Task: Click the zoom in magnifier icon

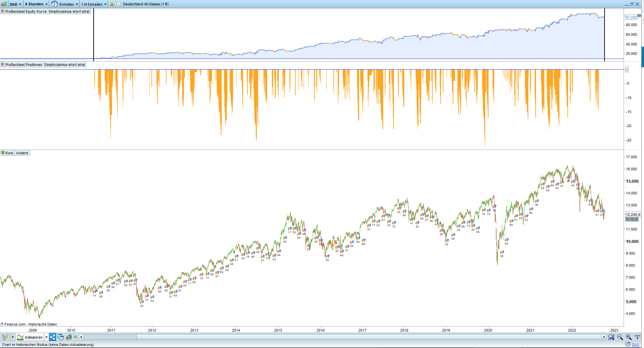Action: (x=629, y=337)
